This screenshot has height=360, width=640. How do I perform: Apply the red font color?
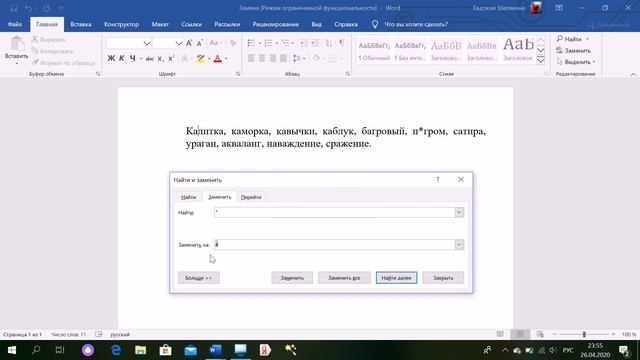click(218, 59)
